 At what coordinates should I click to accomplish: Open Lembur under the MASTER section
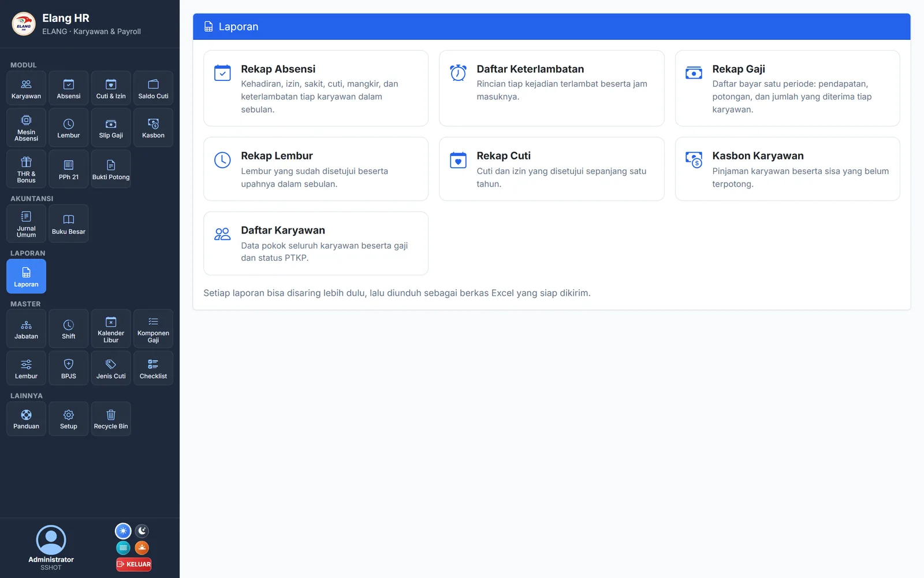[26, 368]
